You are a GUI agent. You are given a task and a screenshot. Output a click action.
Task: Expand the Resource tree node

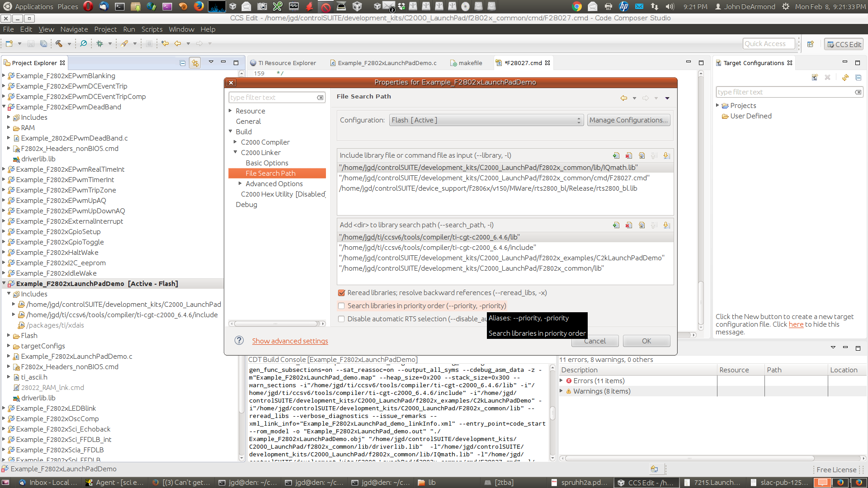(230, 111)
